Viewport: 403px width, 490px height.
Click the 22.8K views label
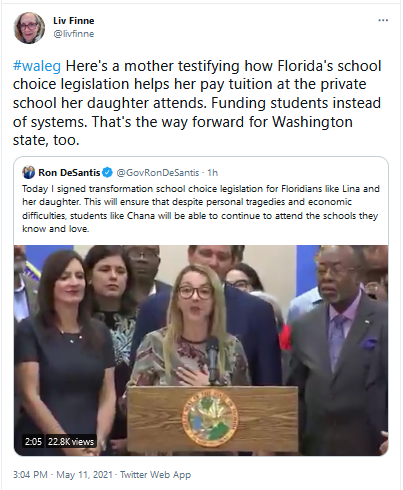coord(71,442)
